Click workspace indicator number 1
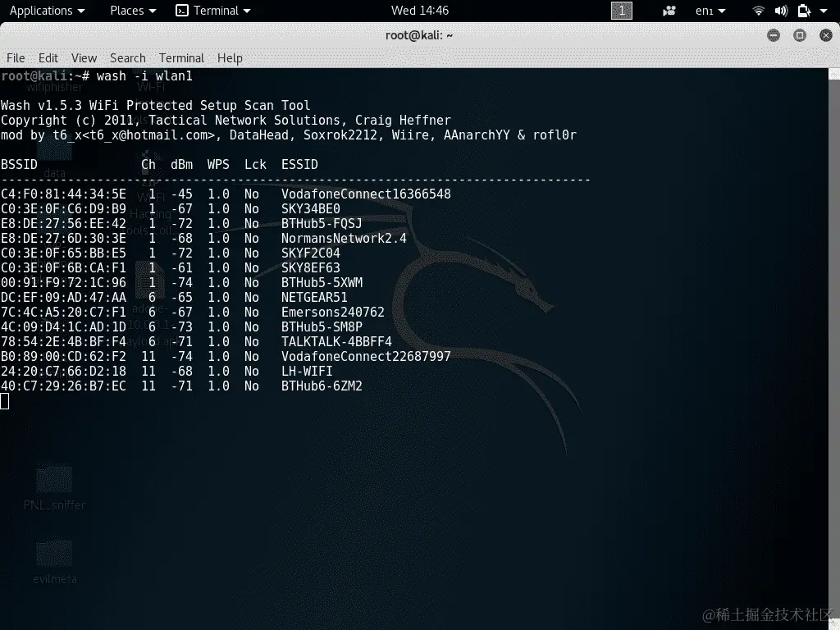This screenshot has height=630, width=840. (622, 11)
